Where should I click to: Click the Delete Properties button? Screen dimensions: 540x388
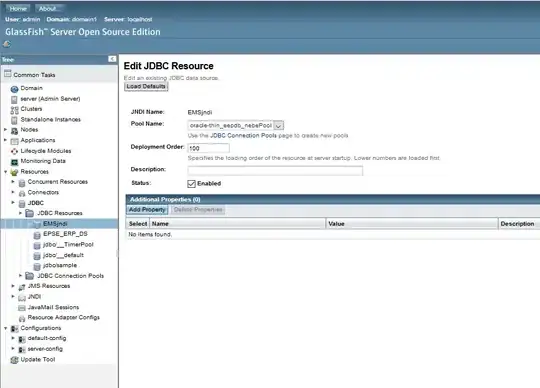coord(198,210)
